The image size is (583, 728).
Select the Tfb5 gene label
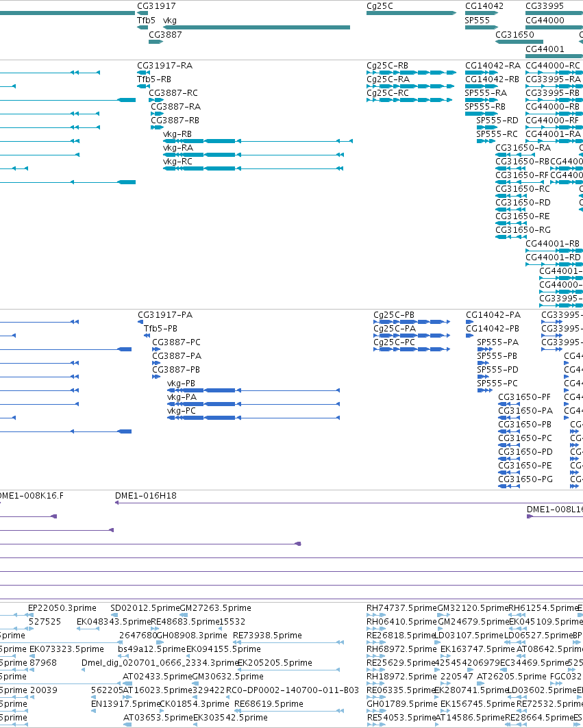click(146, 21)
